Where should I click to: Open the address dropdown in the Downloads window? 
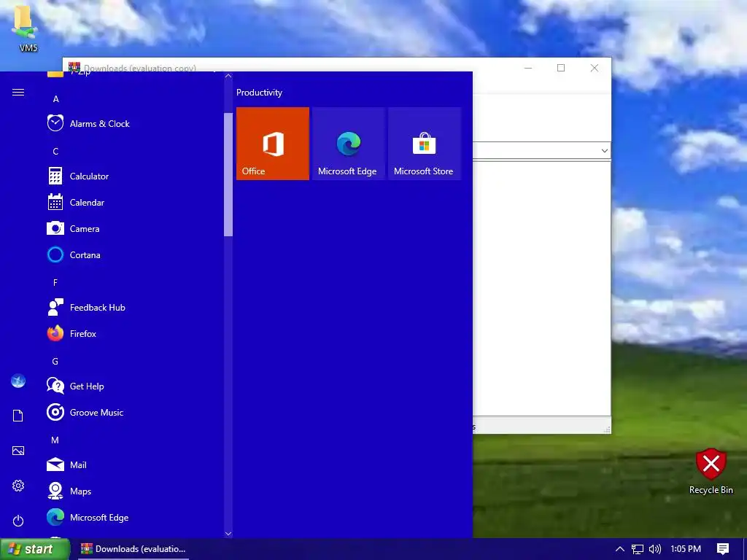[x=604, y=150]
